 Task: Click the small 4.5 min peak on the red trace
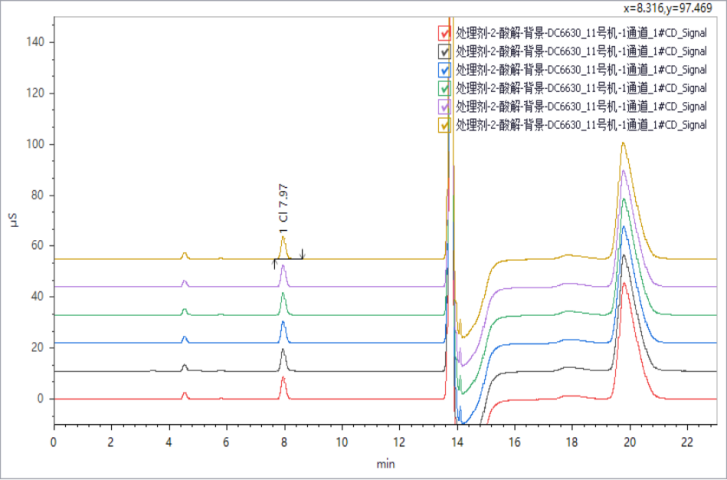[x=185, y=394]
